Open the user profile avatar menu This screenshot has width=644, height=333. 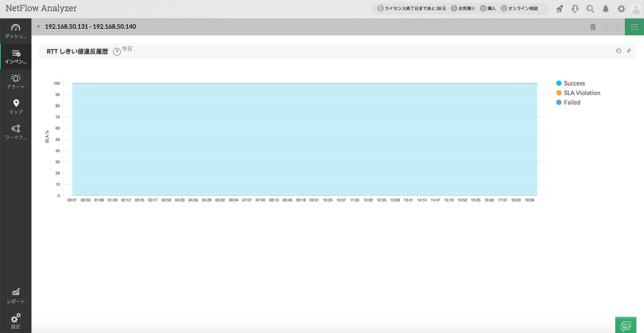click(x=636, y=9)
